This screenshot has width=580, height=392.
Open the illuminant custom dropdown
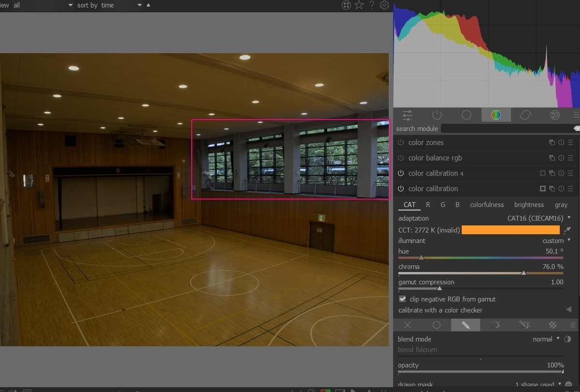(557, 240)
